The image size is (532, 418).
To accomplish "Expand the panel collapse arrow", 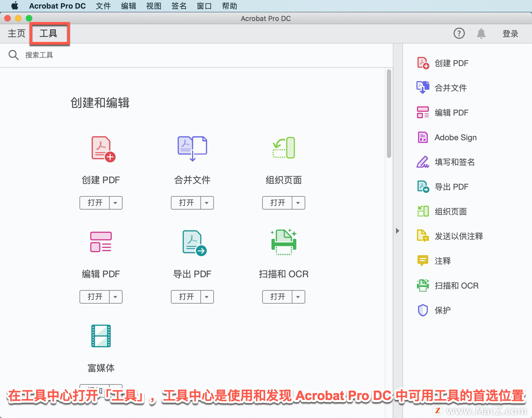I will 397,229.
